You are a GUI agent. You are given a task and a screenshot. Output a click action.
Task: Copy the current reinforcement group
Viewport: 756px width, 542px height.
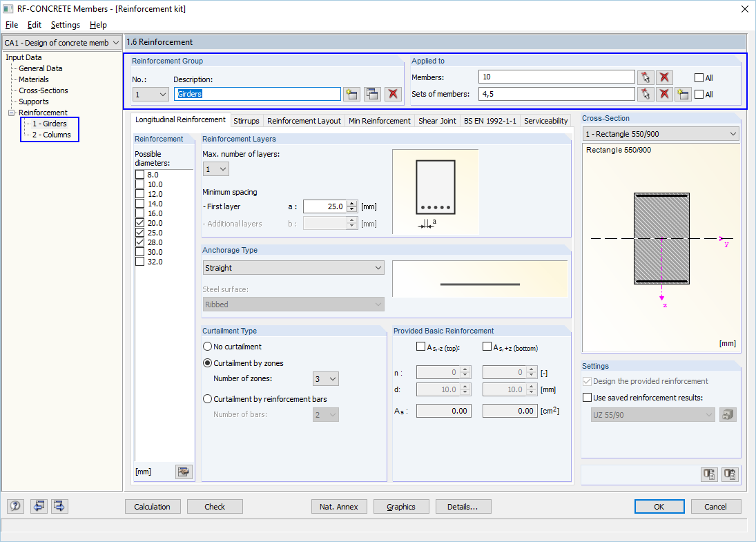pyautogui.click(x=372, y=93)
